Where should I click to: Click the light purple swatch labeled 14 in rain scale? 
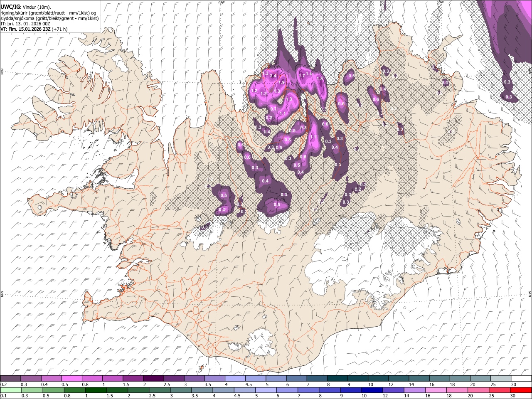[x=414, y=390]
